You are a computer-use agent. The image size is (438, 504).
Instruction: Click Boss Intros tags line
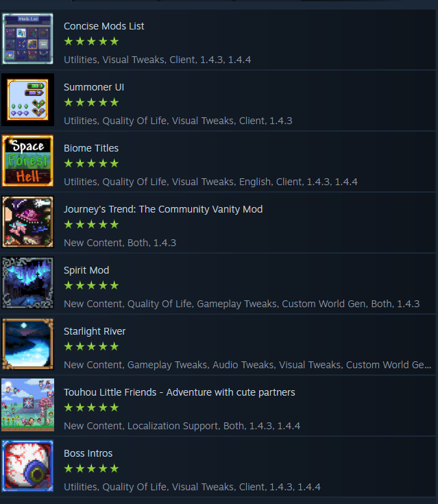tap(192, 487)
